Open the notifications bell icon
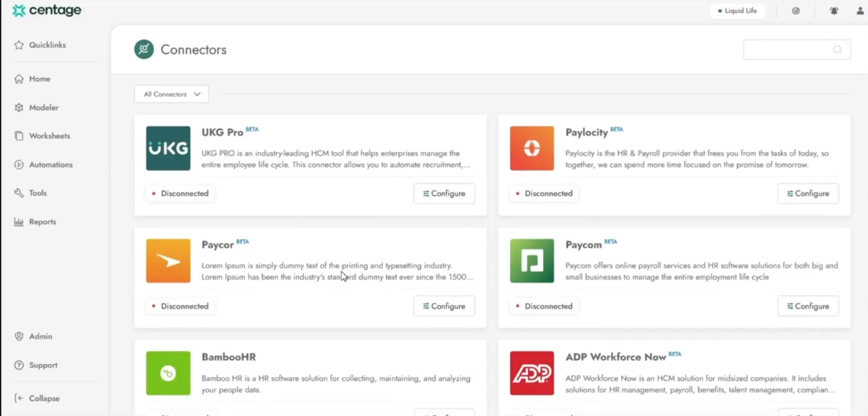The image size is (868, 416). tap(834, 11)
